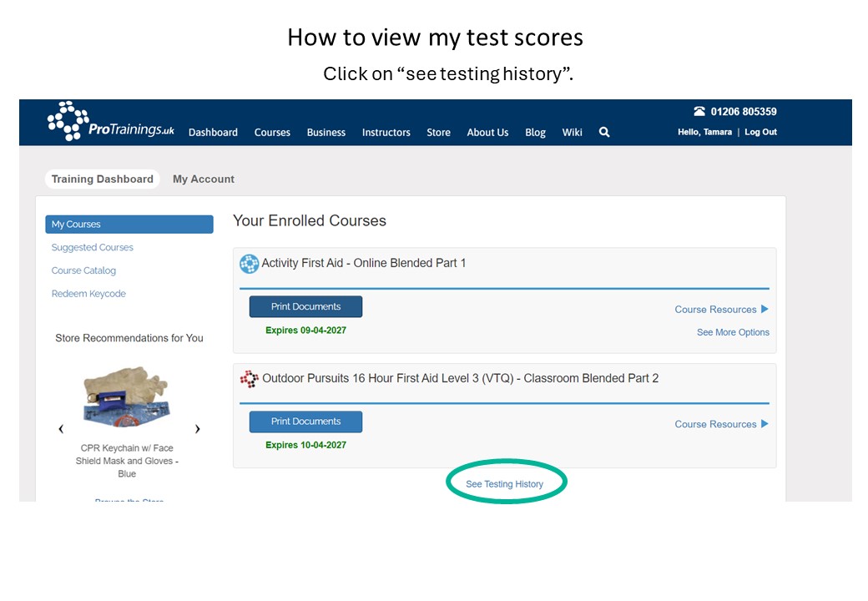
Task: Open Redeem Keycode in the sidebar
Action: click(88, 294)
